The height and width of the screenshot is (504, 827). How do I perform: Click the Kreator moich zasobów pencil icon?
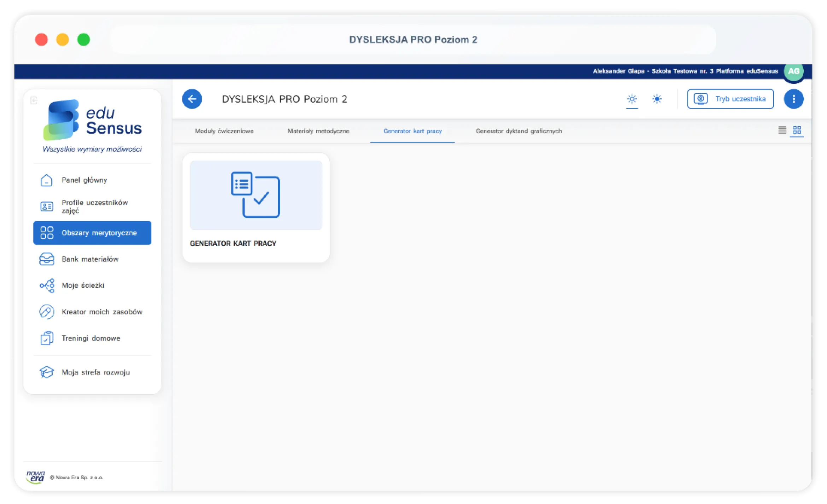click(46, 312)
